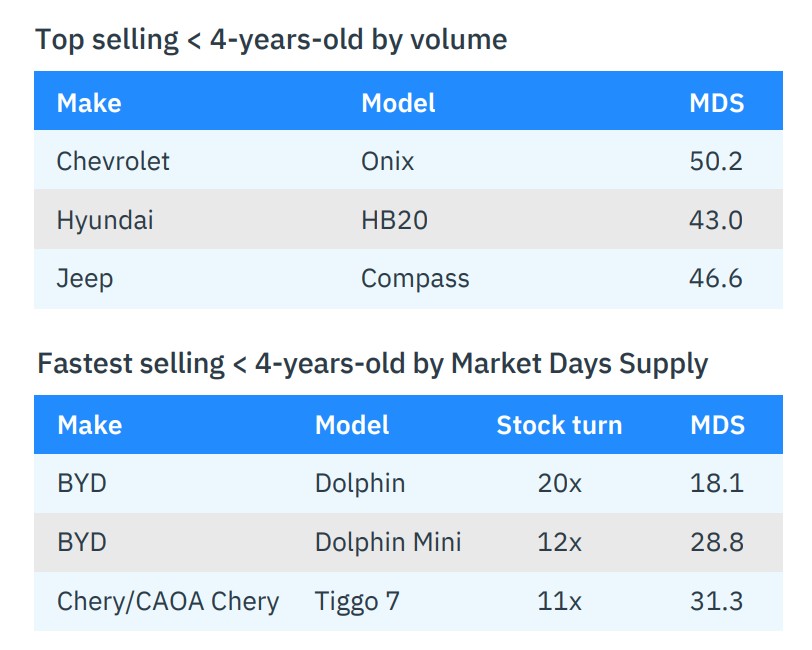Click the Model header in the top selling table
812x650 pixels.
398,103
